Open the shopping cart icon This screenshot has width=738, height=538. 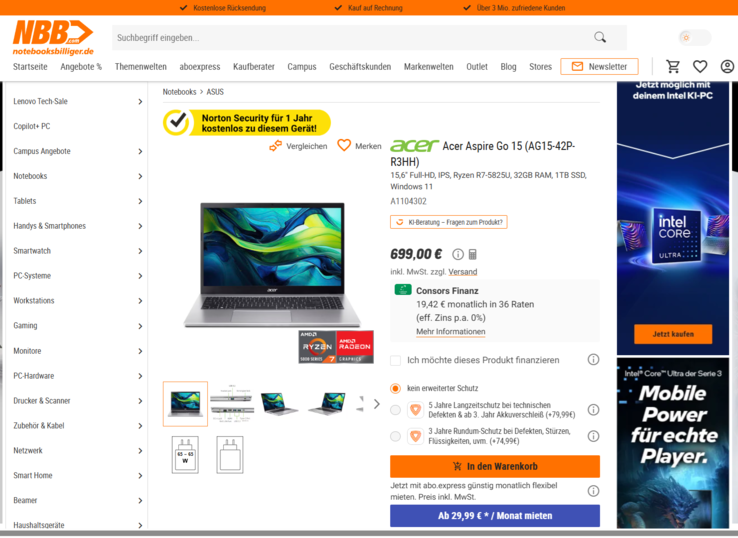click(673, 66)
